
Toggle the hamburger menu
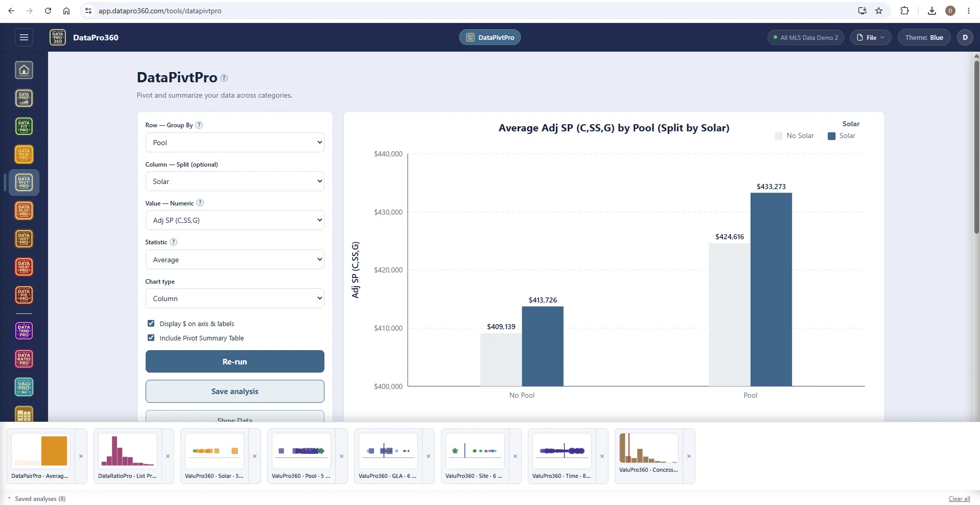(x=24, y=37)
